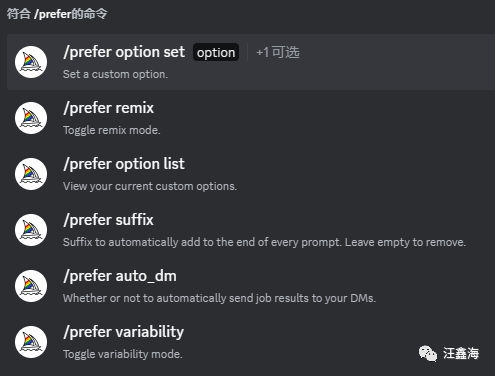This screenshot has width=495, height=376.
Task: Click 'Toggle variability mode.' description text
Action: click(123, 354)
